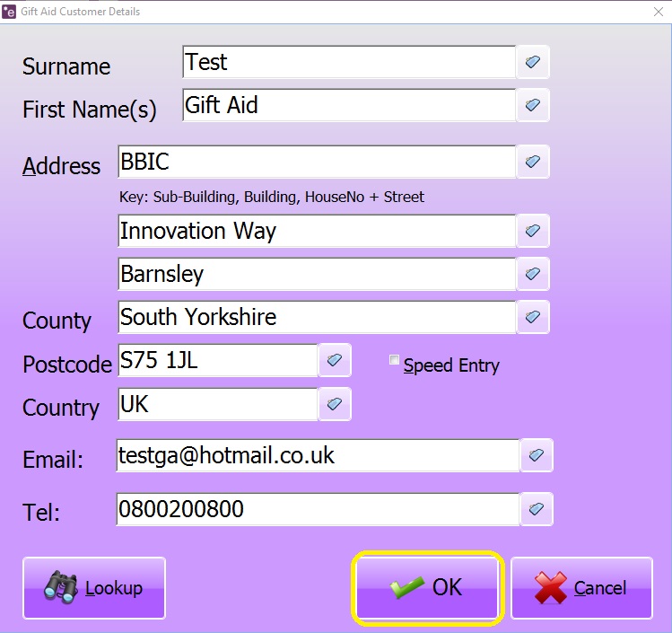Viewport: 672px width, 633px height.
Task: Click the Gift Aid Customer Details title text
Action: tap(81, 12)
